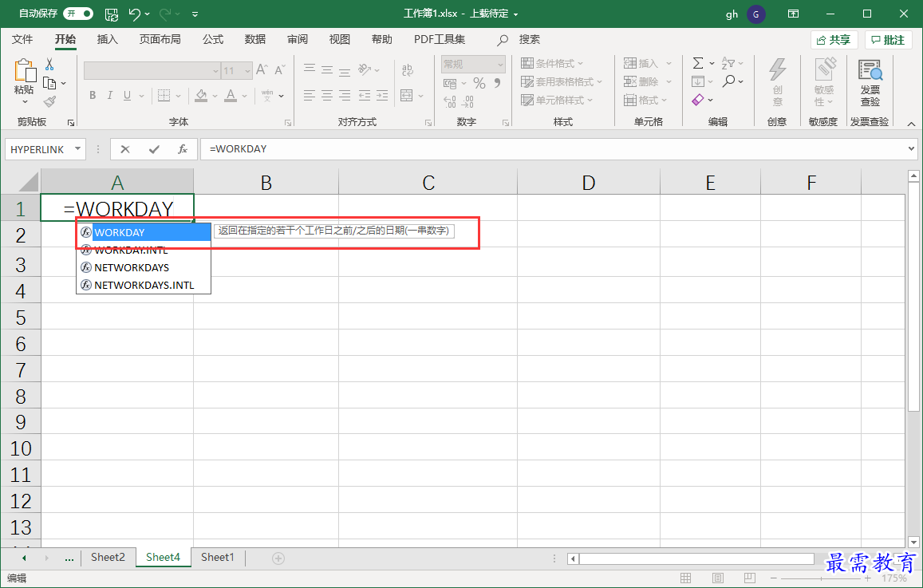Click the 创意 lightning icon
923x588 pixels.
pos(778,70)
